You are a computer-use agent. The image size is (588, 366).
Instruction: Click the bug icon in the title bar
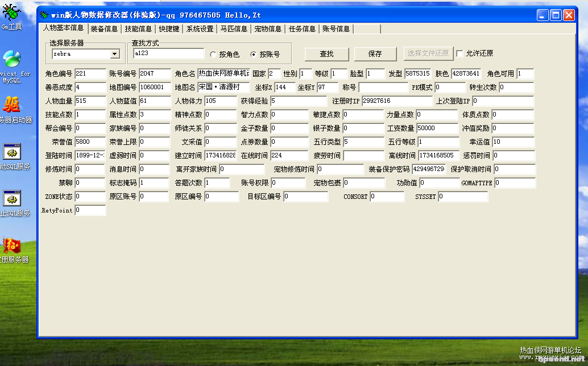point(44,15)
